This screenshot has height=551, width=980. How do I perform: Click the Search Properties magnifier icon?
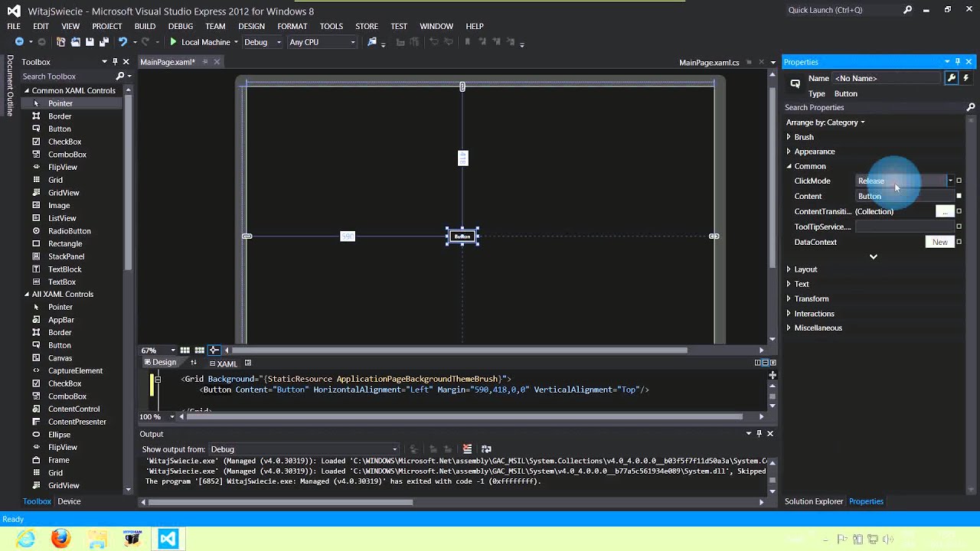pyautogui.click(x=971, y=108)
